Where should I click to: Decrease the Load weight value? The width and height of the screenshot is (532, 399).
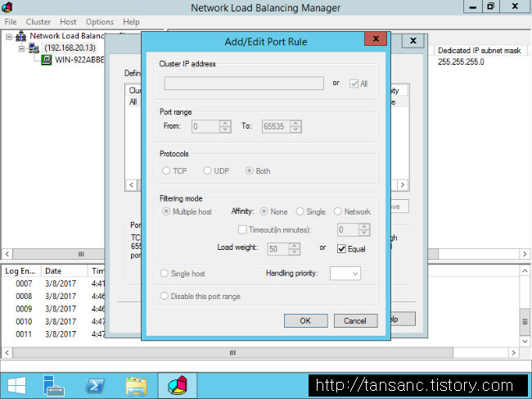(x=294, y=252)
